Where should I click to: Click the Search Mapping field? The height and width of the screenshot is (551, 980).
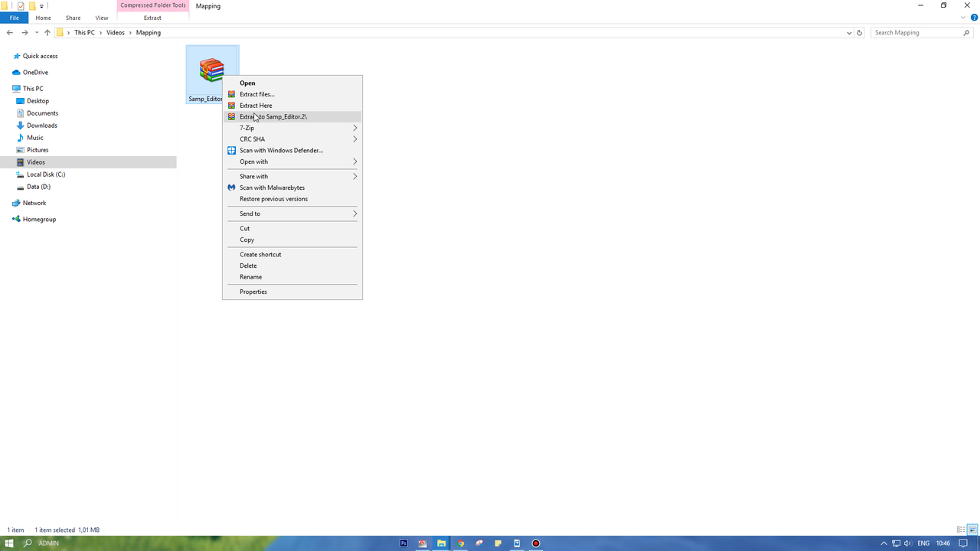(922, 33)
